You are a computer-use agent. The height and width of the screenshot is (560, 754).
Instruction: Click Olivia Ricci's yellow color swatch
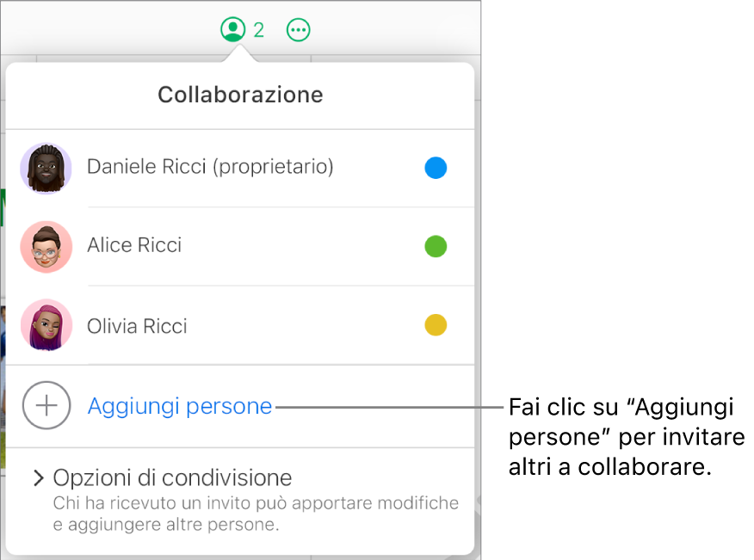coord(436,326)
